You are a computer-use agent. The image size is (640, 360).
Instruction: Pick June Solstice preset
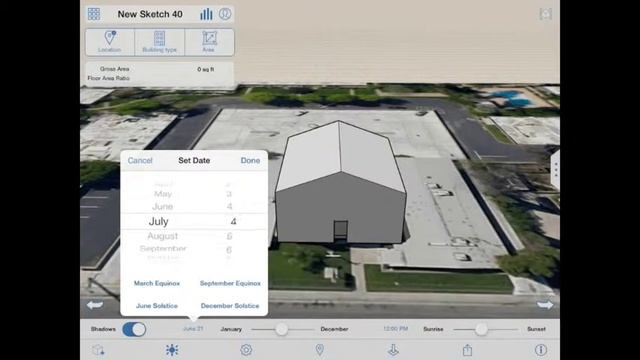point(157,306)
